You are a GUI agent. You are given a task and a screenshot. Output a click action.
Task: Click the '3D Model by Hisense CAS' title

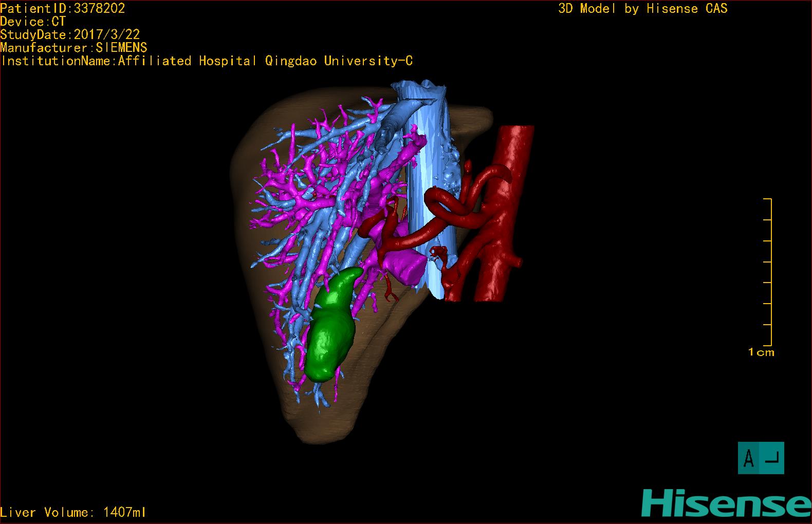(x=643, y=8)
